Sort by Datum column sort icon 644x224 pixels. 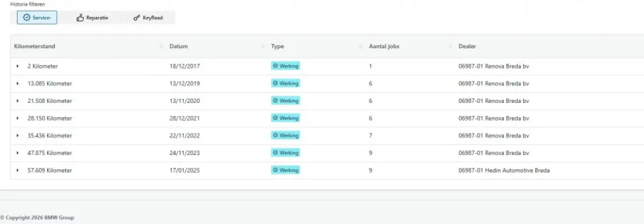[263, 47]
